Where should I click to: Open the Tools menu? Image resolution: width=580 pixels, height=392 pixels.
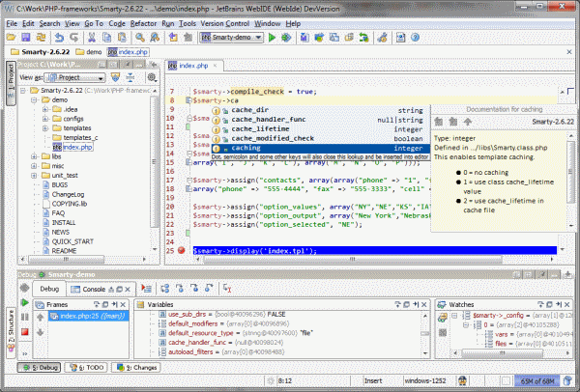(188, 23)
